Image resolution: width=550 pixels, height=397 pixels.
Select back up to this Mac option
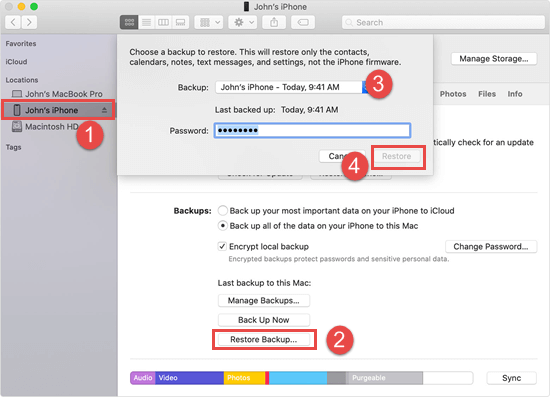click(222, 226)
